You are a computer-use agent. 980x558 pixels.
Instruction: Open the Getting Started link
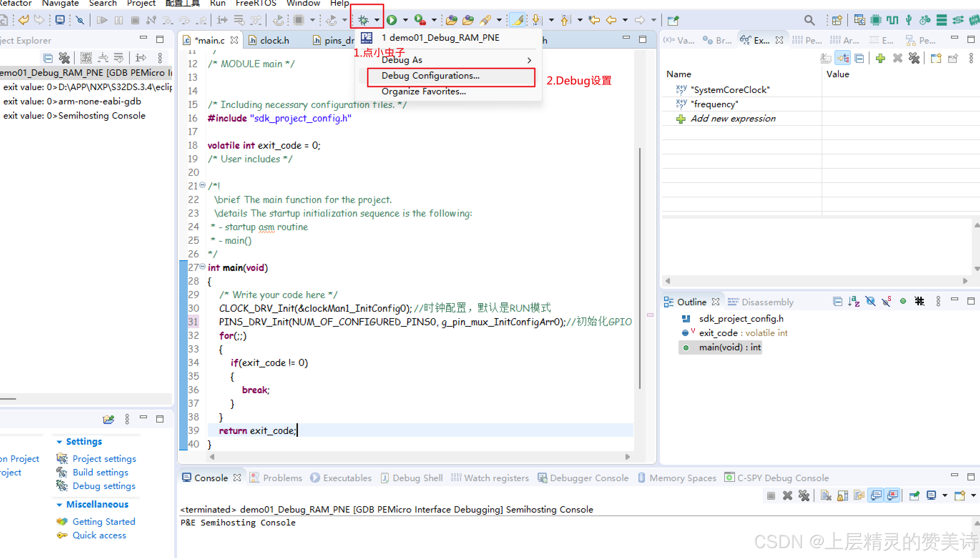click(103, 522)
